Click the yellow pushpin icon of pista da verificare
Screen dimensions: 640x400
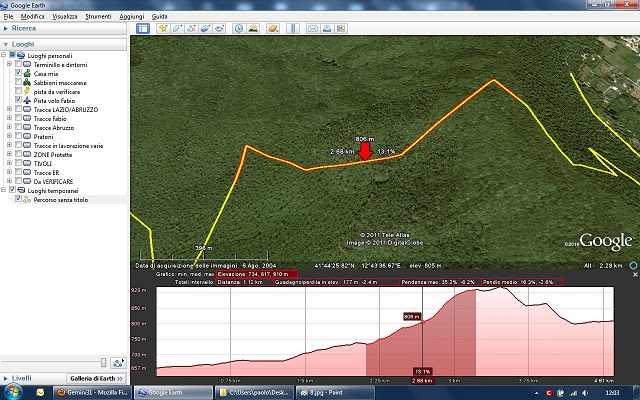tap(27, 91)
